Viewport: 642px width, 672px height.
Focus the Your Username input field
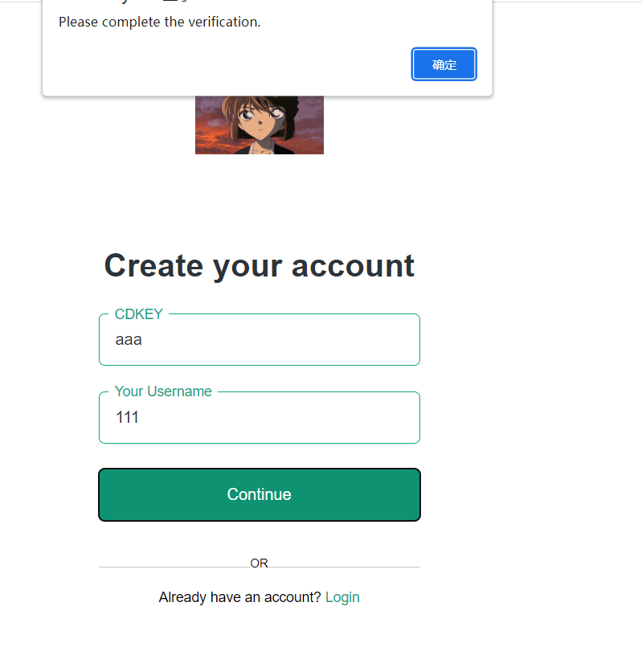tap(259, 417)
